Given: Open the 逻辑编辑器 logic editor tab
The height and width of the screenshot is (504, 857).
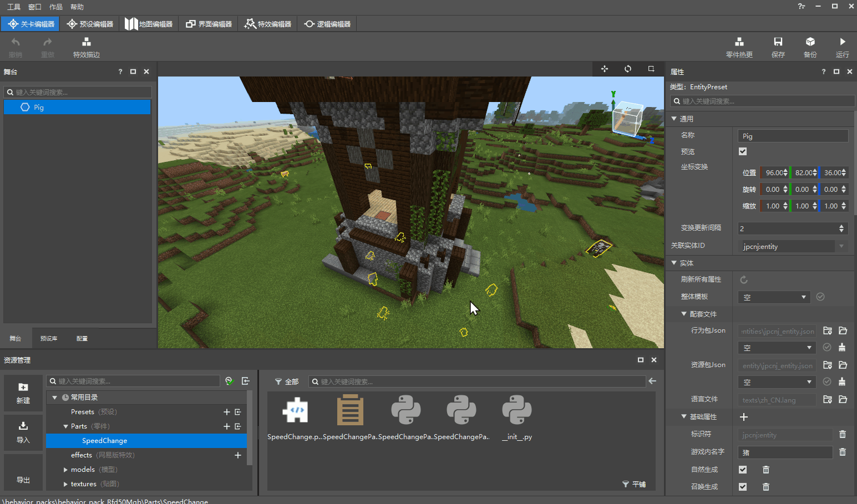Looking at the screenshot, I should point(327,24).
